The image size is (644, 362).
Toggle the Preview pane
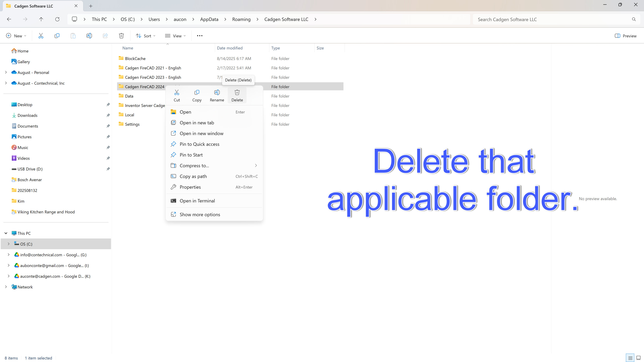pos(626,36)
